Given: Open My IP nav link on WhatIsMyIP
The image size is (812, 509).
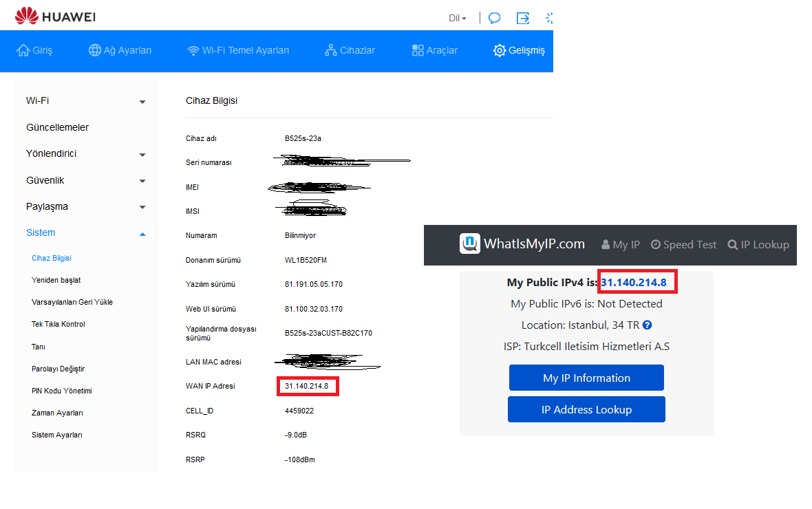Looking at the screenshot, I should point(621,244).
